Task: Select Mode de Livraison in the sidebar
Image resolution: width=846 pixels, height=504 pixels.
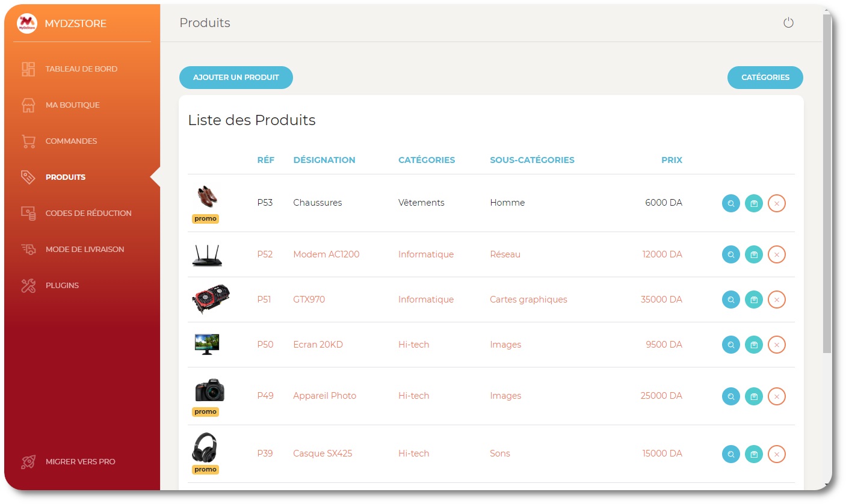Action: tap(84, 249)
